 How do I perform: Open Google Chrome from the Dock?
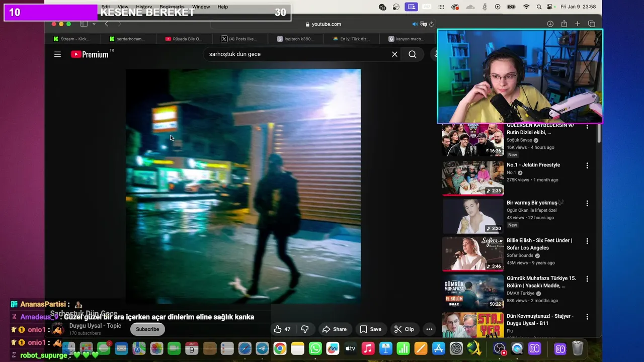point(280,348)
